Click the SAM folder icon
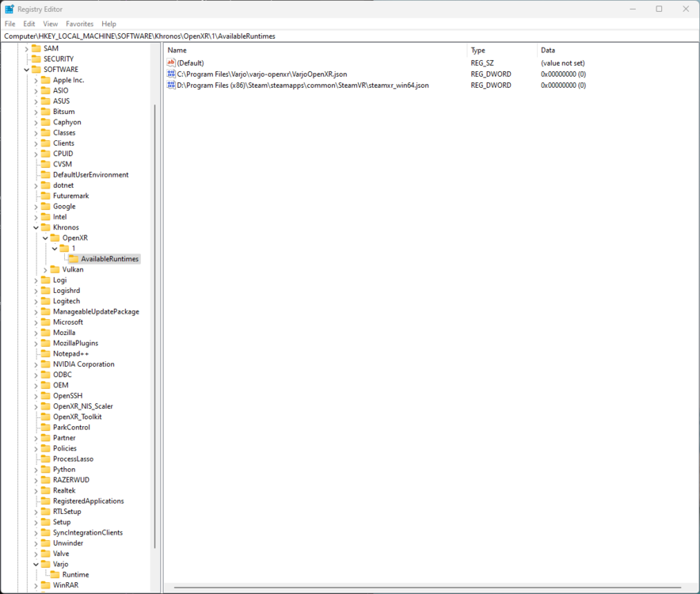Screen dimensions: 700x594 [x=36, y=48]
